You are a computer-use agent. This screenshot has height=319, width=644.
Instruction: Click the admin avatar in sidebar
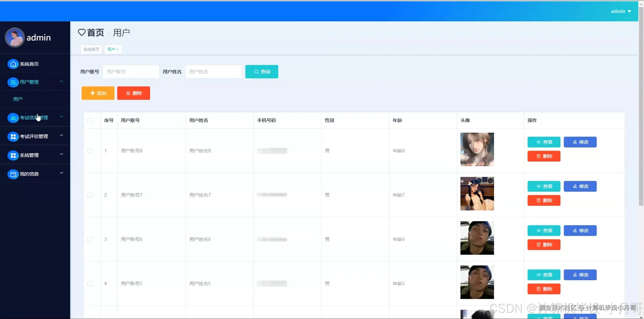click(x=15, y=37)
